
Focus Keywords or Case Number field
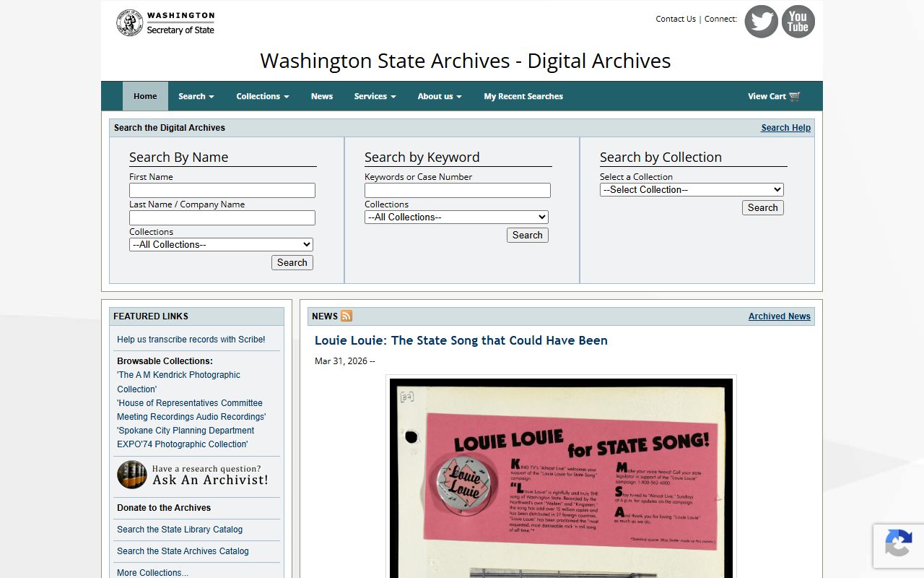pos(458,190)
